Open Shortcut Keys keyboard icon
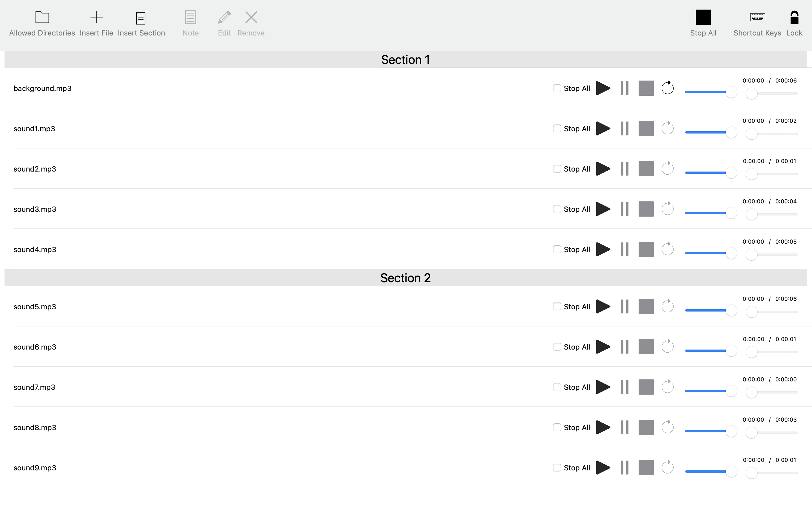Image resolution: width=812 pixels, height=507 pixels. click(x=757, y=17)
